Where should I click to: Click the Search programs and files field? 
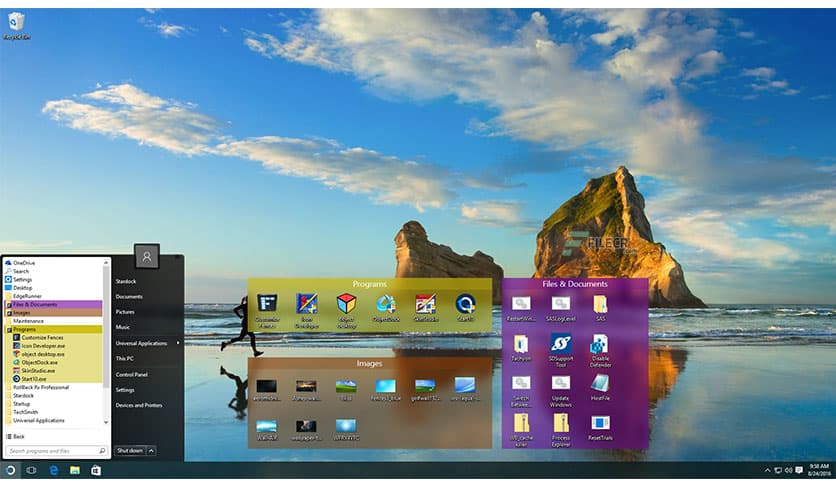(x=57, y=451)
